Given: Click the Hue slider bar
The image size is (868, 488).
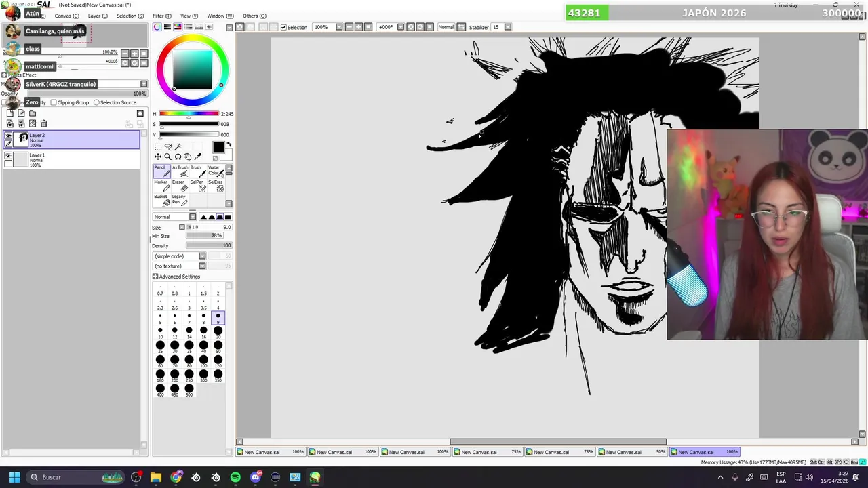Looking at the screenshot, I should [x=189, y=114].
